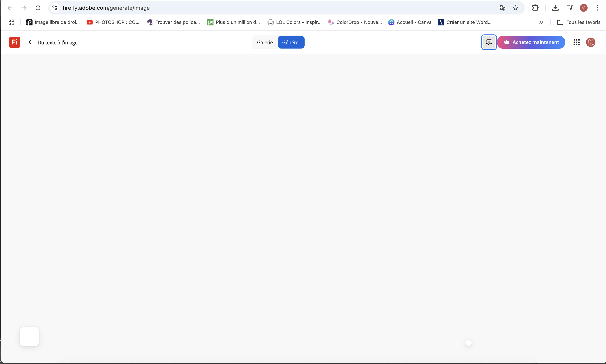Select the Générer tab
Viewport: 606px width, 364px height.
coord(291,42)
